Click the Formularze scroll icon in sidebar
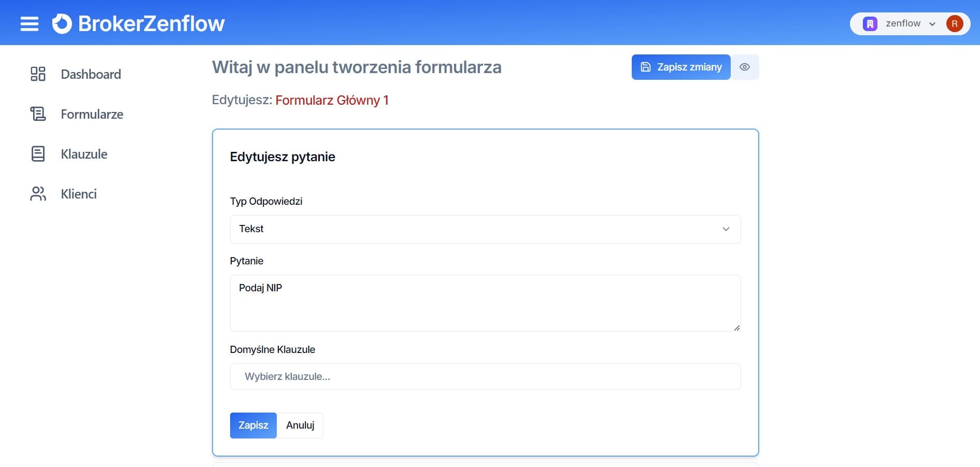 [38, 114]
